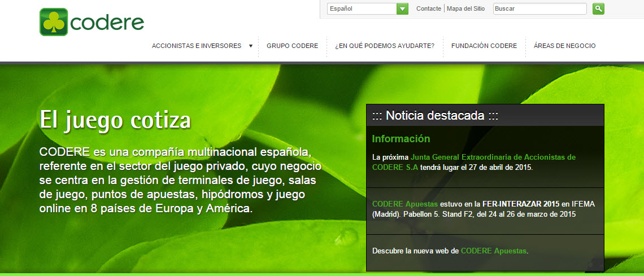Viewport: 644px width, 276px height.
Task: Click the FER-INTERAZAR 2015 text
Action: [x=521, y=204]
